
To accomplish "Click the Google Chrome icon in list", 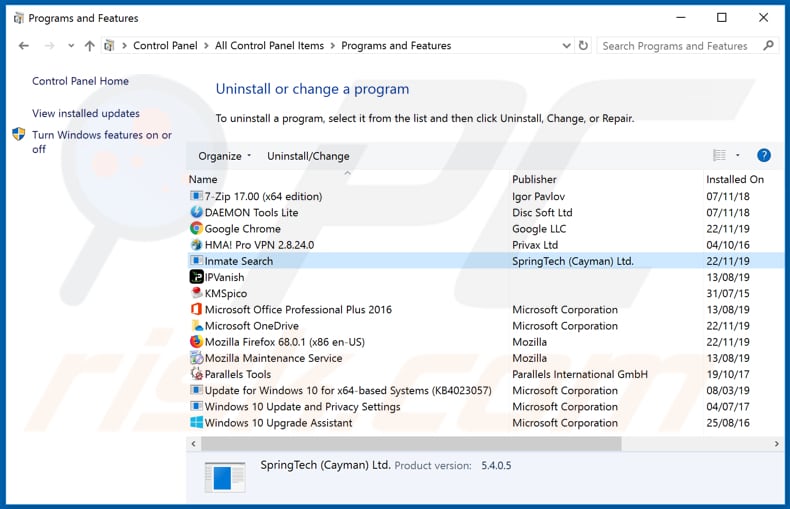I will click(x=196, y=228).
